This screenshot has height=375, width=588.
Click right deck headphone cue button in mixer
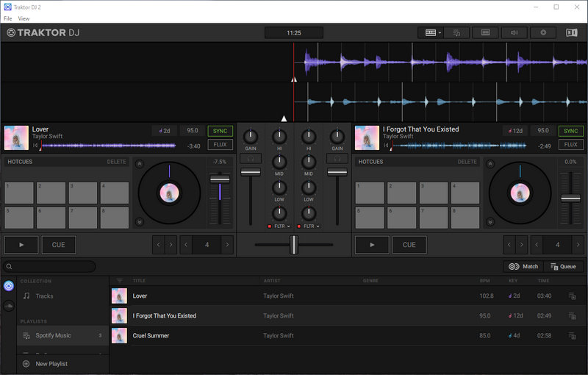[337, 159]
